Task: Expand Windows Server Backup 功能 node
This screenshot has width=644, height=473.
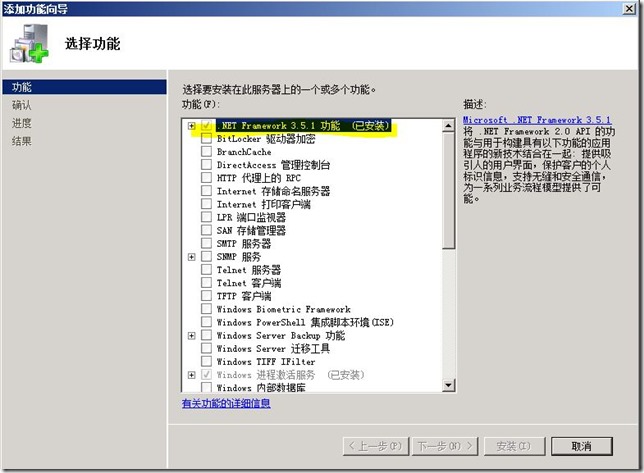Action: [191, 336]
